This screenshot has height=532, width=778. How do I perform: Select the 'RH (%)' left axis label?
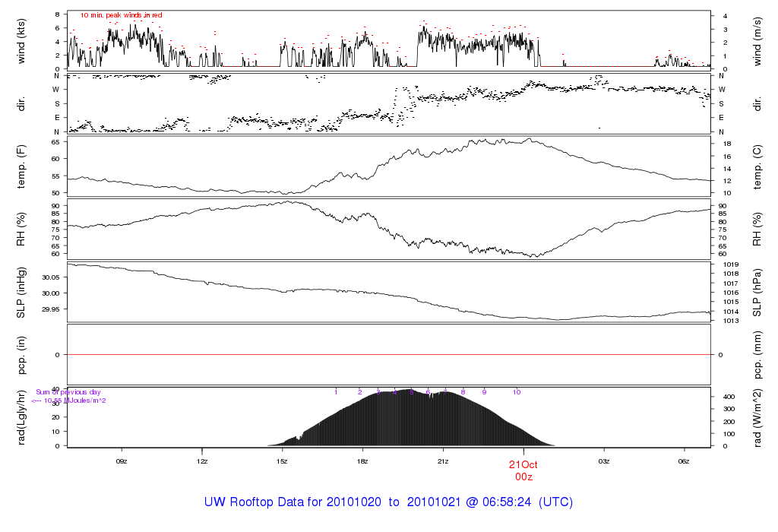[x=22, y=229]
